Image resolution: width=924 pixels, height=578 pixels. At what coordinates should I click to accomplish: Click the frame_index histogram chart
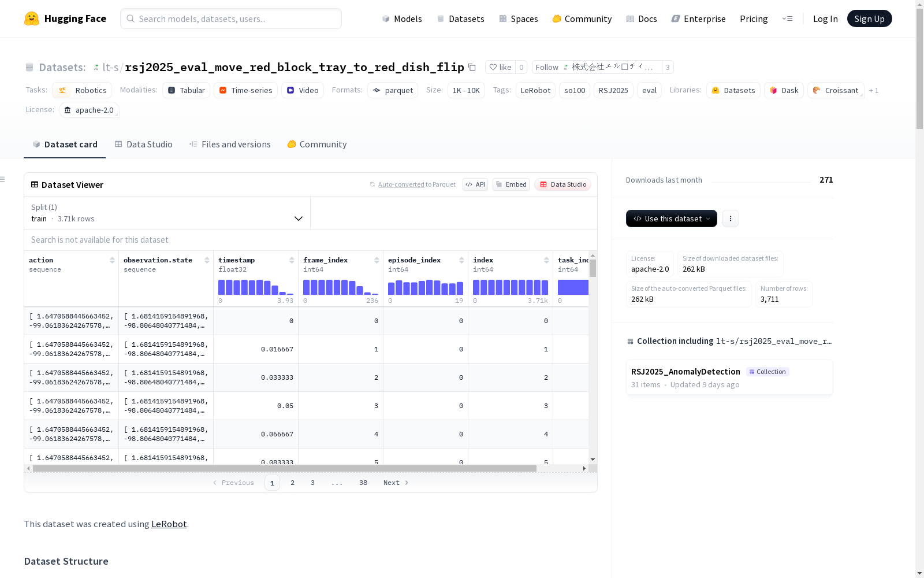[x=341, y=287]
